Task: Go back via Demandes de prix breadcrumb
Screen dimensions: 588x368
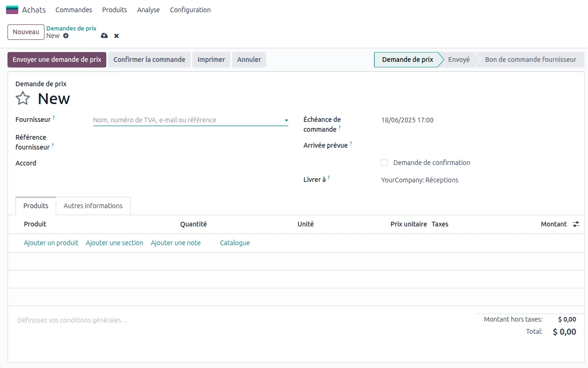Action: click(71, 28)
